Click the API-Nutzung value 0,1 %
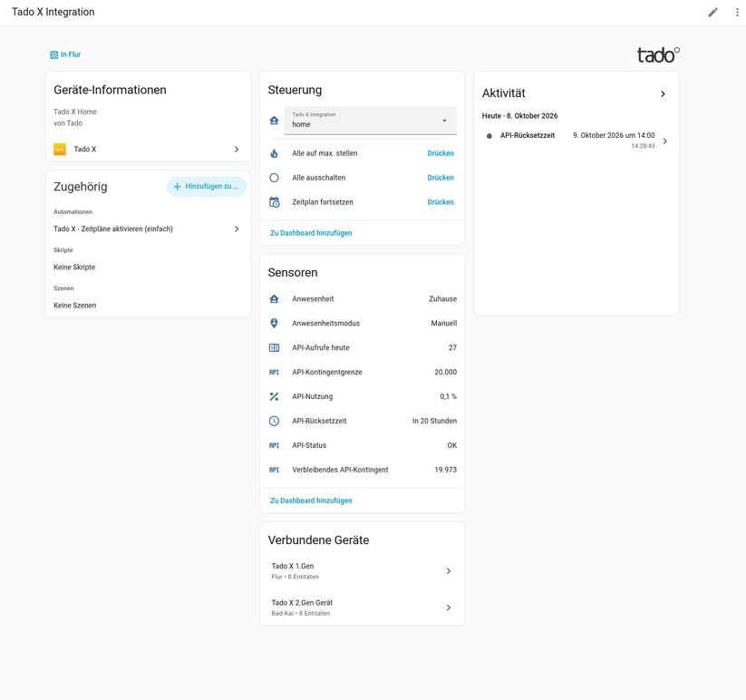Viewport: 746px width, 700px height. coord(448,396)
